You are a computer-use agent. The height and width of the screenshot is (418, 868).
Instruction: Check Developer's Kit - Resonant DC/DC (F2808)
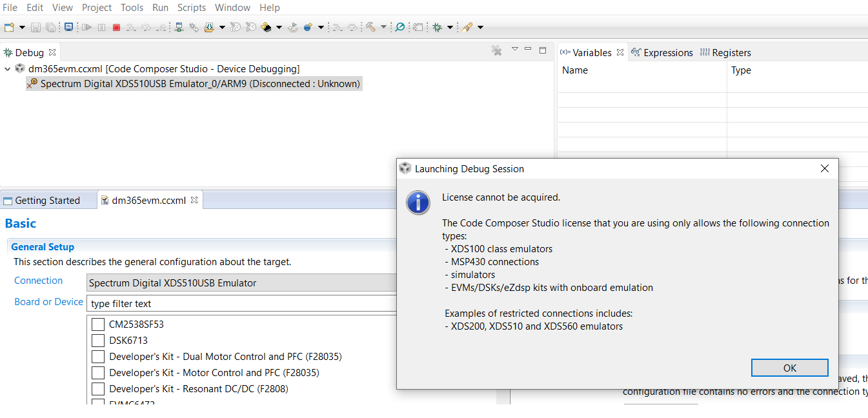[98, 389]
